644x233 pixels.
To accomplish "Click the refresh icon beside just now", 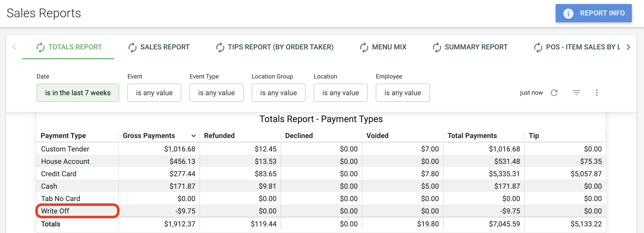I will point(554,93).
